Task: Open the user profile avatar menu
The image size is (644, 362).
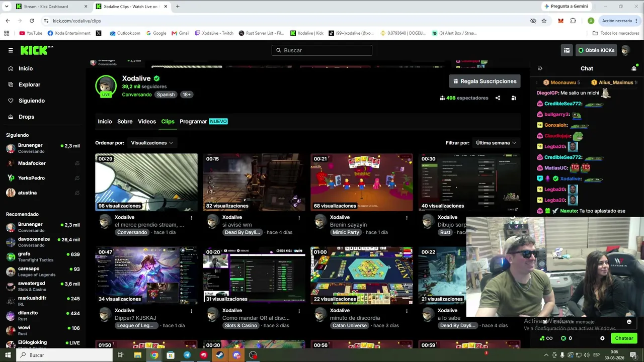Action: coord(625,50)
